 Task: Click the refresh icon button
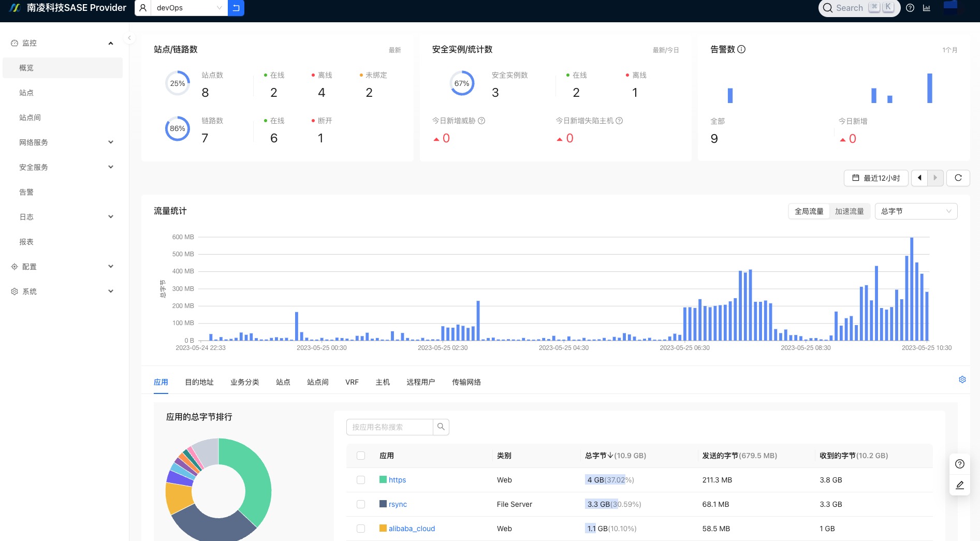coord(958,178)
